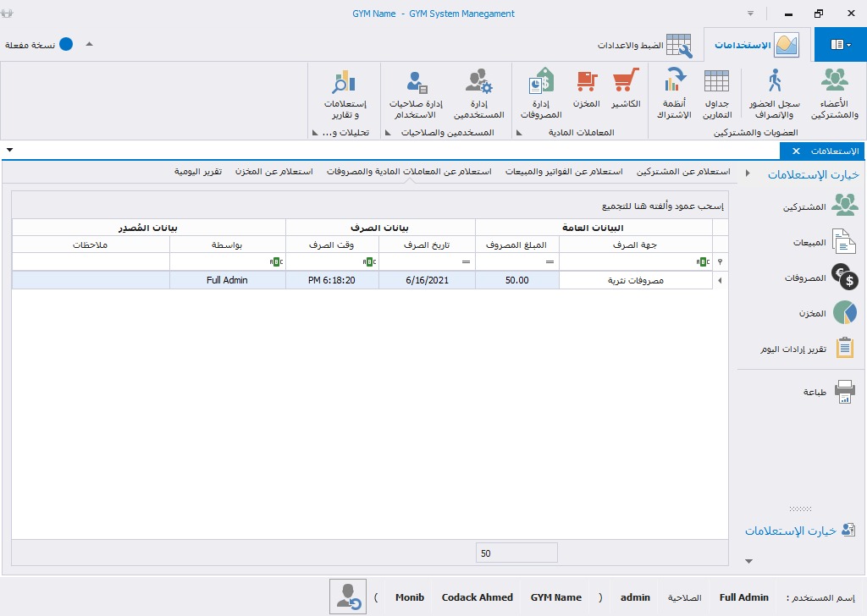Open document tabs list dropdown arrow
Screen dimensions: 867x616
pyautogui.click(x=9, y=150)
